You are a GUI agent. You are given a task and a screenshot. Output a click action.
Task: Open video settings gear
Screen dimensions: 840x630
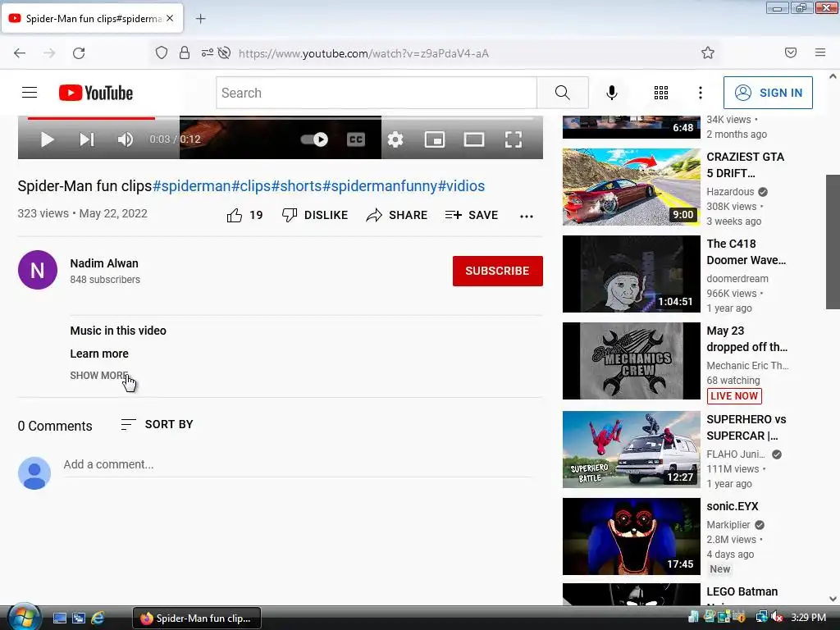point(395,139)
